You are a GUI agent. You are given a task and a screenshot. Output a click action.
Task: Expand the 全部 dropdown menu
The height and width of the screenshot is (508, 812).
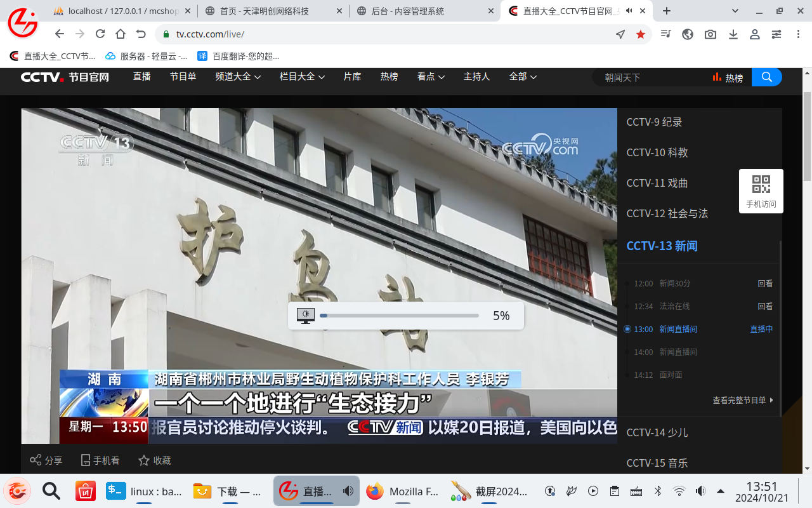(x=523, y=77)
